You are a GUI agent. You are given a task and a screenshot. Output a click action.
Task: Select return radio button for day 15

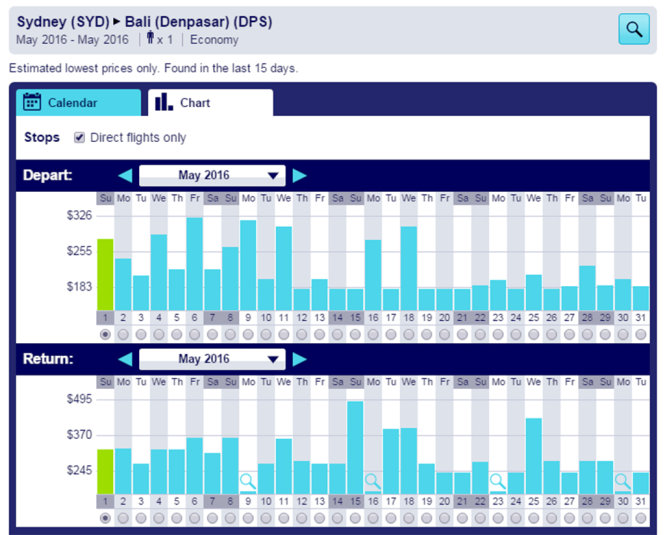pyautogui.click(x=355, y=518)
